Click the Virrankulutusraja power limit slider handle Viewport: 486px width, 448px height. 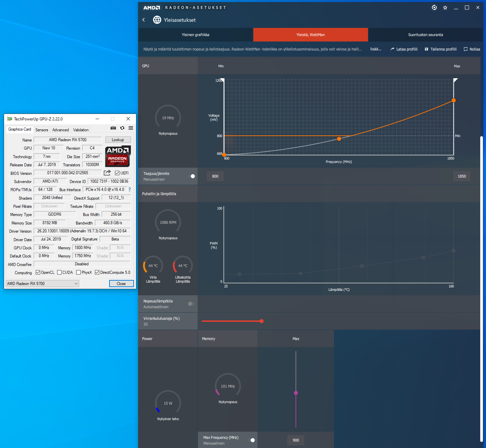[x=262, y=321]
